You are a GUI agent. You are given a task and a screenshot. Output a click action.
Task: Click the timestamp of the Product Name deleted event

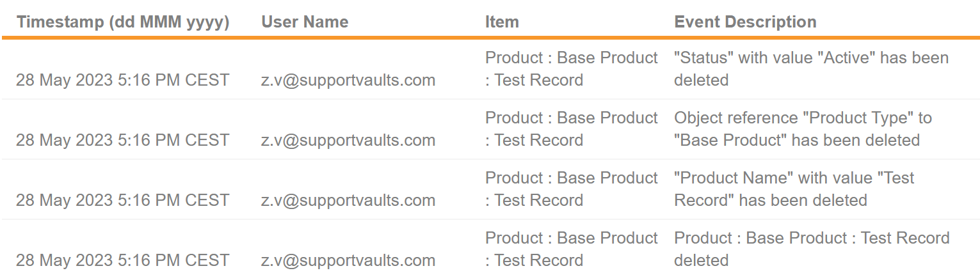click(x=122, y=201)
